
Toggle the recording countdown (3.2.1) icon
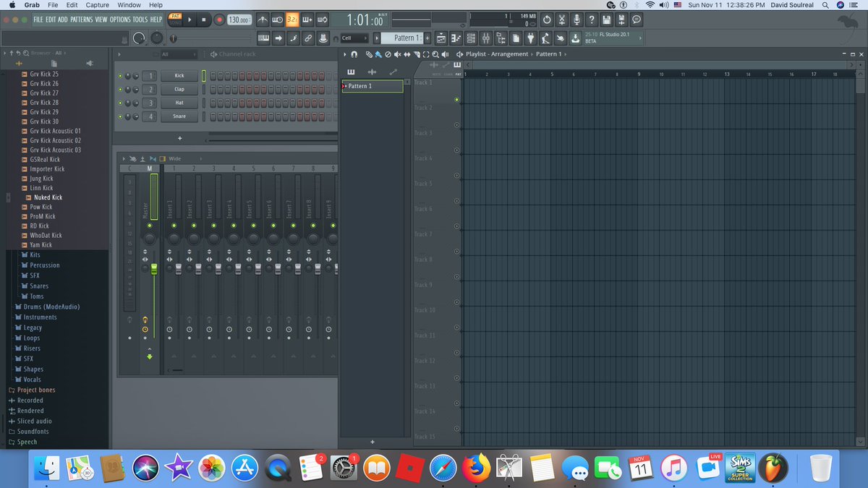pyautogui.click(x=292, y=20)
